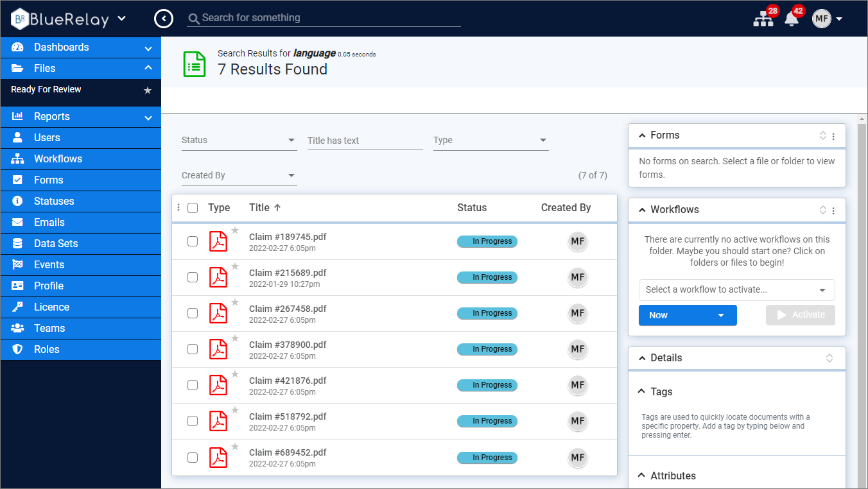
Task: Collapse the Forms panel
Action: [641, 135]
